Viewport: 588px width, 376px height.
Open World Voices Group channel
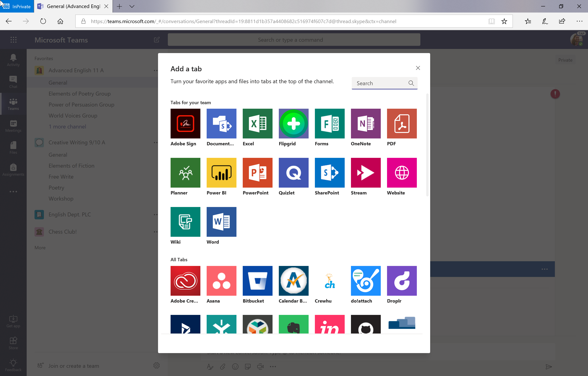click(x=73, y=116)
